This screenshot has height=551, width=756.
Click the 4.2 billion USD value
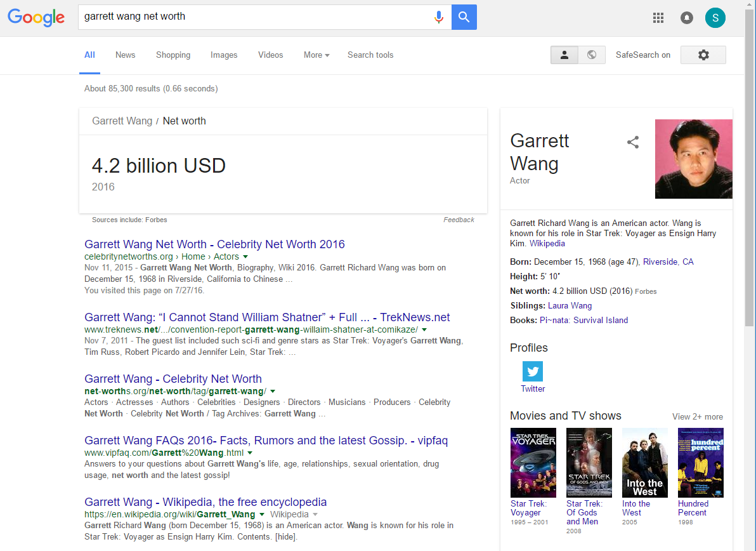[159, 166]
